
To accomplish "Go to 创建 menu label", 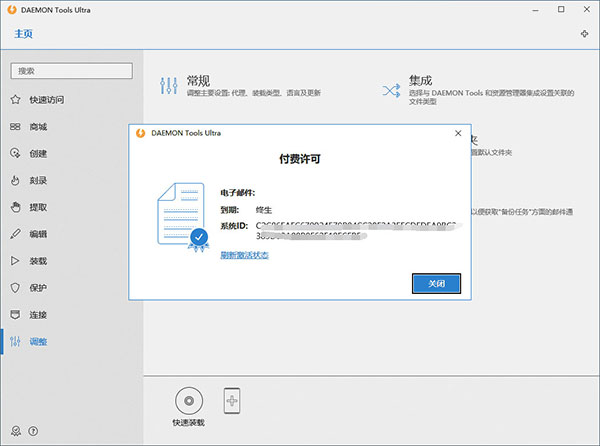I will click(x=38, y=154).
